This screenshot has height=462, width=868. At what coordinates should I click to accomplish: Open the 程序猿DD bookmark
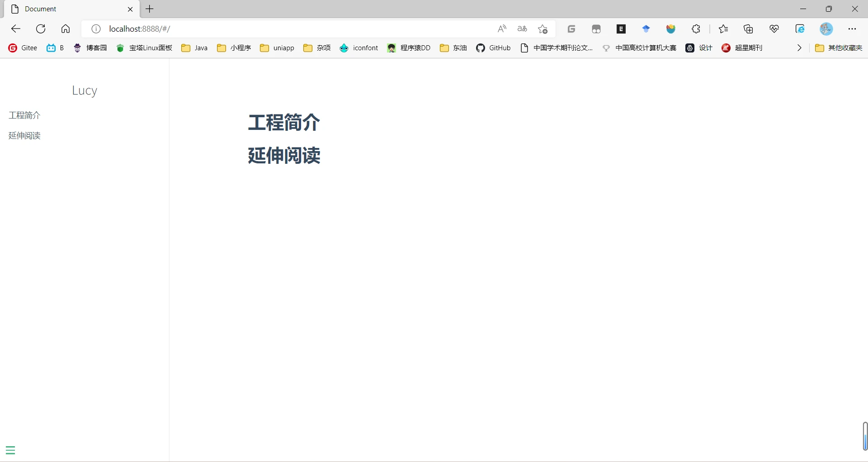point(409,48)
